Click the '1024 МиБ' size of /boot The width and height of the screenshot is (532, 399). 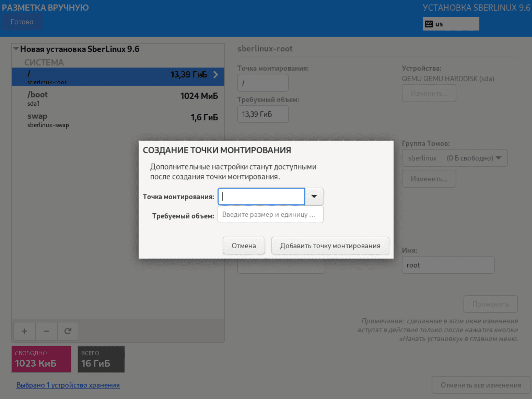pyautogui.click(x=199, y=96)
